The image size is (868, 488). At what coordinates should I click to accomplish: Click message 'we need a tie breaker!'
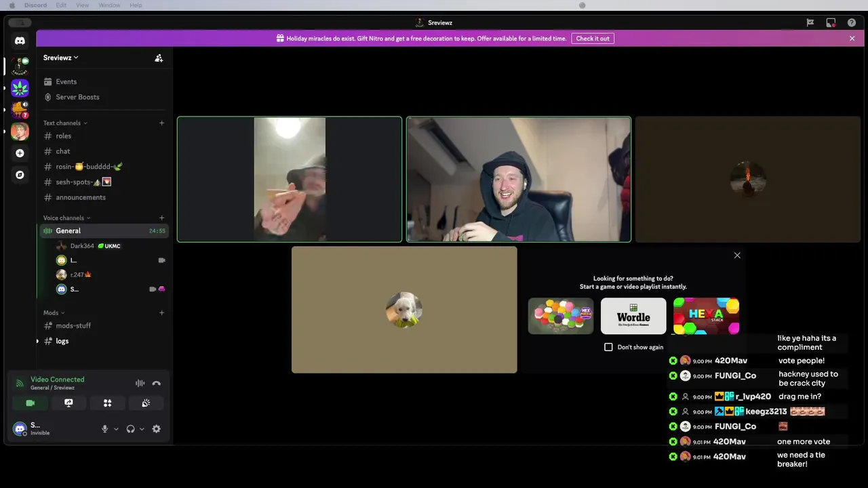click(x=802, y=460)
